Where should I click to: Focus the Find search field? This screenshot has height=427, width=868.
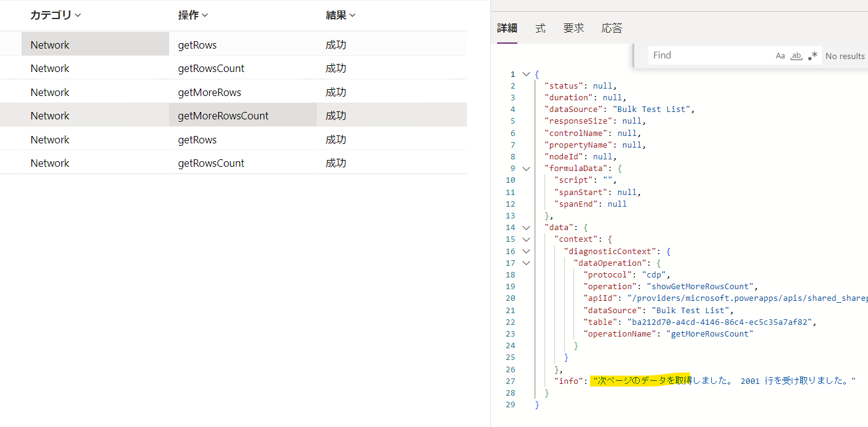pyautogui.click(x=711, y=55)
